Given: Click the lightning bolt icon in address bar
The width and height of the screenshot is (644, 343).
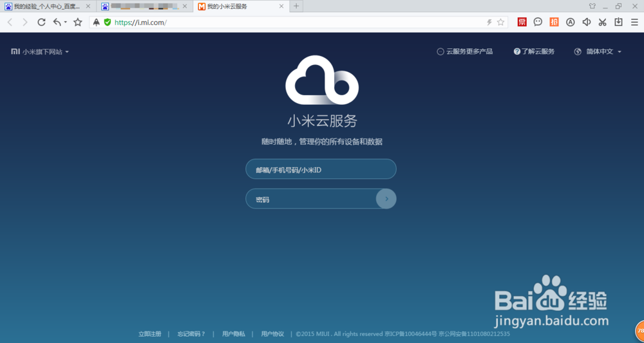Looking at the screenshot, I should 489,22.
